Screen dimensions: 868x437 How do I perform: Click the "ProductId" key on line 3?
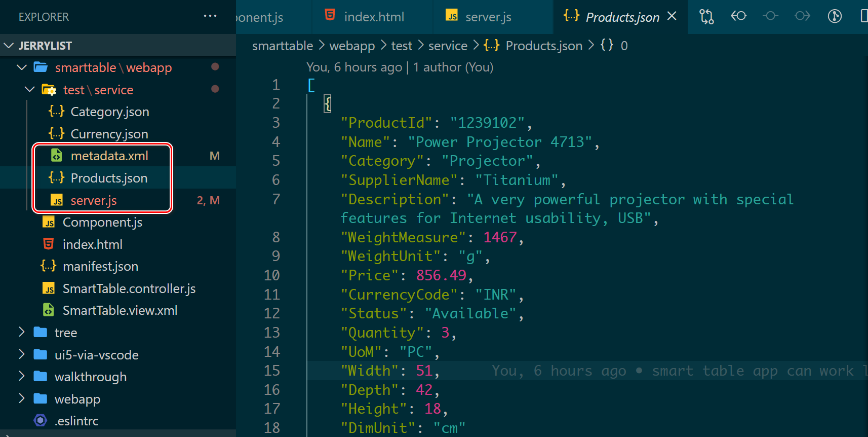pyautogui.click(x=386, y=123)
